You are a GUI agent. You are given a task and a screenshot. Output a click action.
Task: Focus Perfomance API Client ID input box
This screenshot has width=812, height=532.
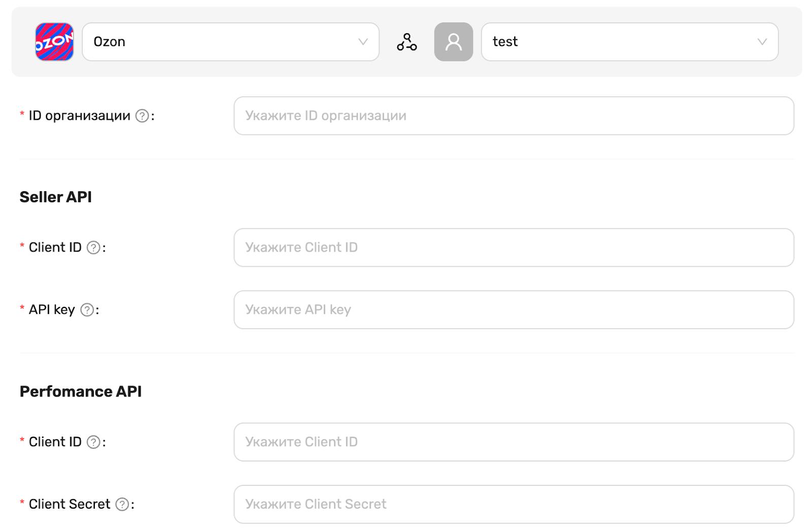tap(514, 442)
